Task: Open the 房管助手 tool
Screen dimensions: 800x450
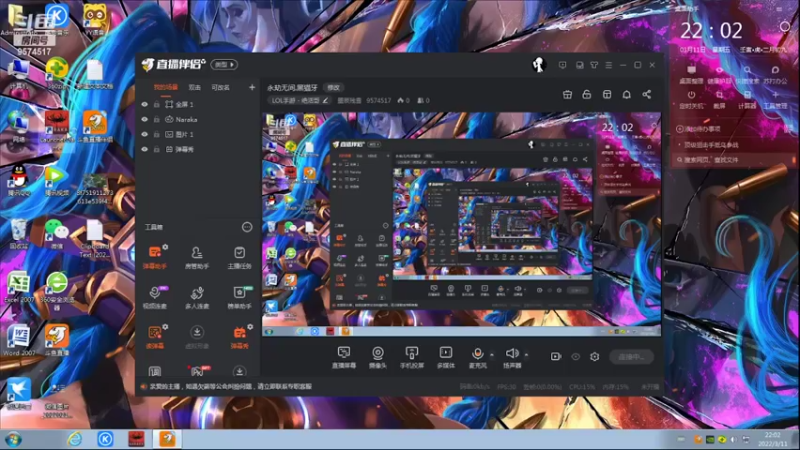Action: (197, 257)
